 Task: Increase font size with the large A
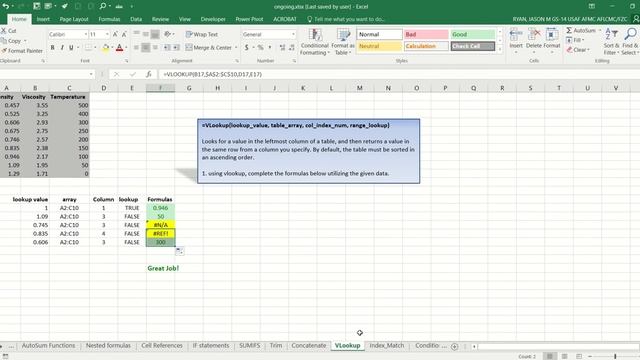(x=115, y=34)
